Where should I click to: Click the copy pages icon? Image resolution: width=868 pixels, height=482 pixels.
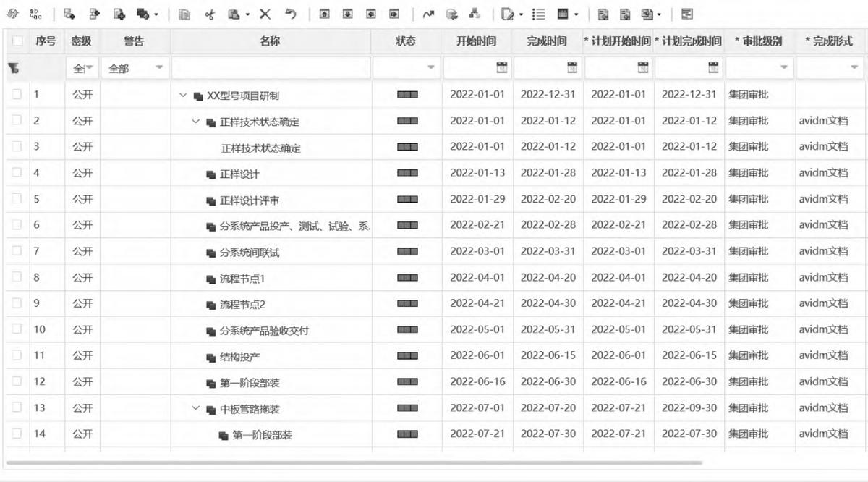coord(184,14)
